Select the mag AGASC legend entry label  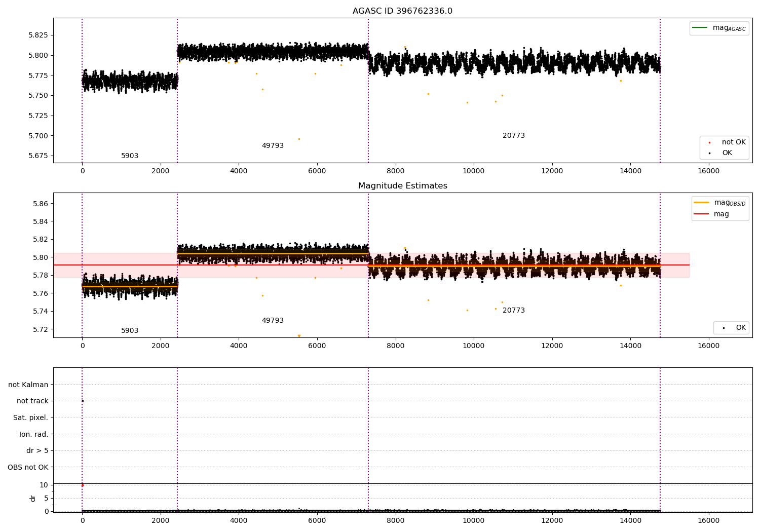click(x=729, y=28)
